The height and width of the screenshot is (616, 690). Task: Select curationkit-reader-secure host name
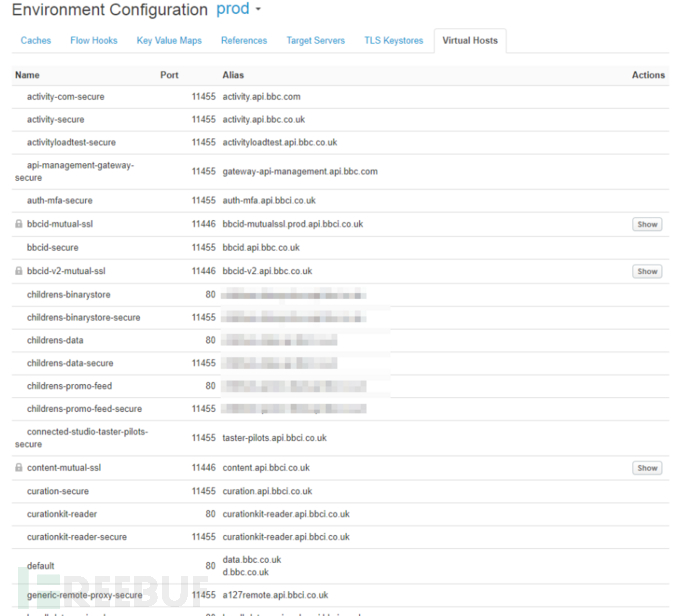[x=77, y=537]
